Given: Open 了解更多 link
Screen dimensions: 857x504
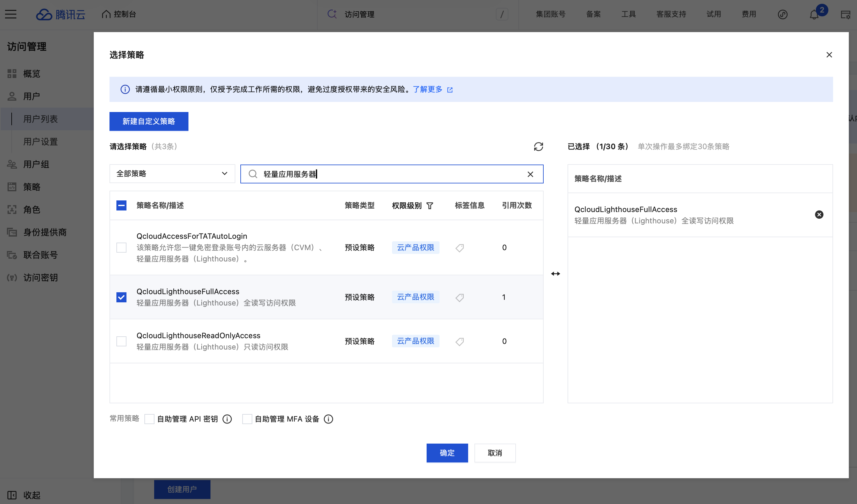Looking at the screenshot, I should [x=427, y=89].
